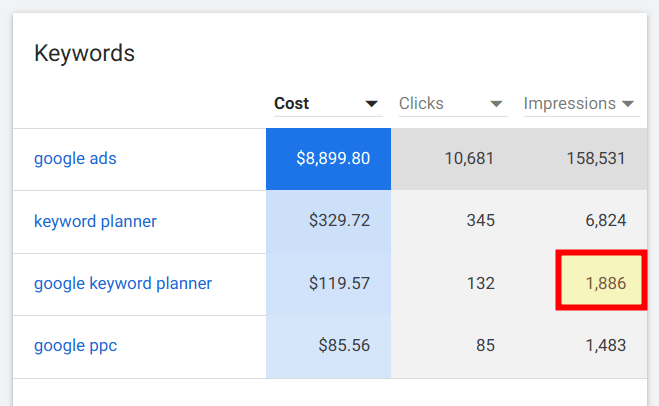This screenshot has width=659, height=406.
Task: Click the Keywords card title
Action: point(84,53)
